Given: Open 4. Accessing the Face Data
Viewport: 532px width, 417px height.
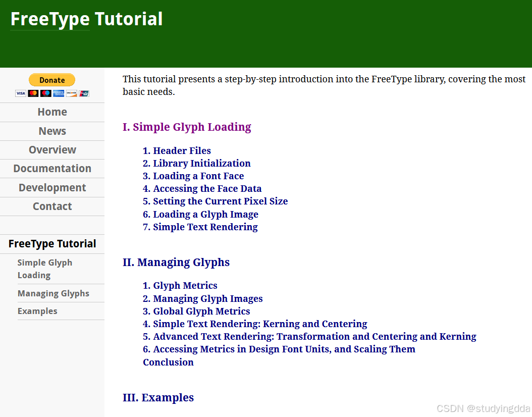Looking at the screenshot, I should 202,188.
